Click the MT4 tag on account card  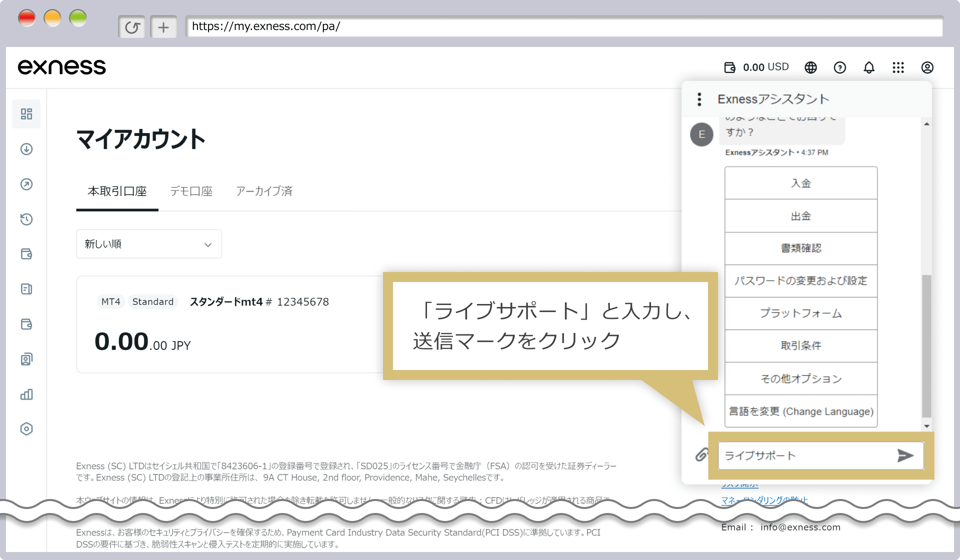pyautogui.click(x=110, y=301)
